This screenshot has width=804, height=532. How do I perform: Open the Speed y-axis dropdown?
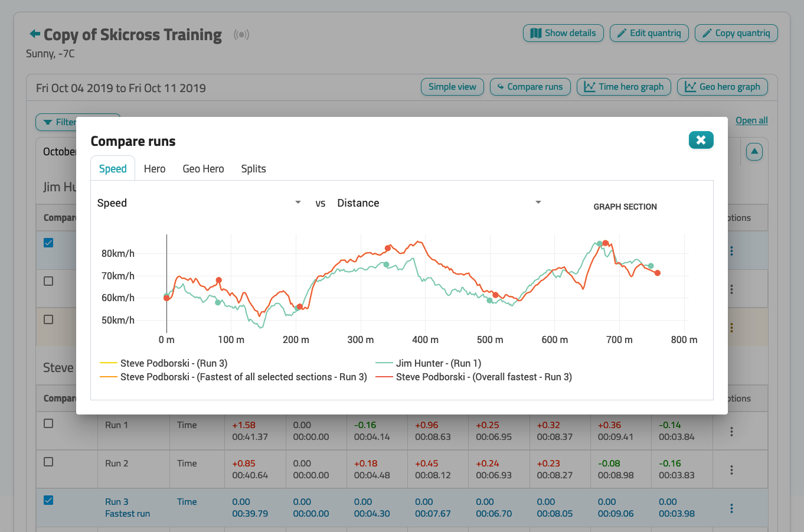[199, 203]
